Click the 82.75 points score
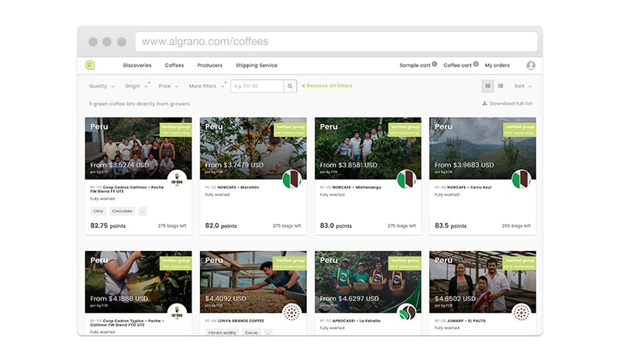The image size is (620, 364). point(108,225)
